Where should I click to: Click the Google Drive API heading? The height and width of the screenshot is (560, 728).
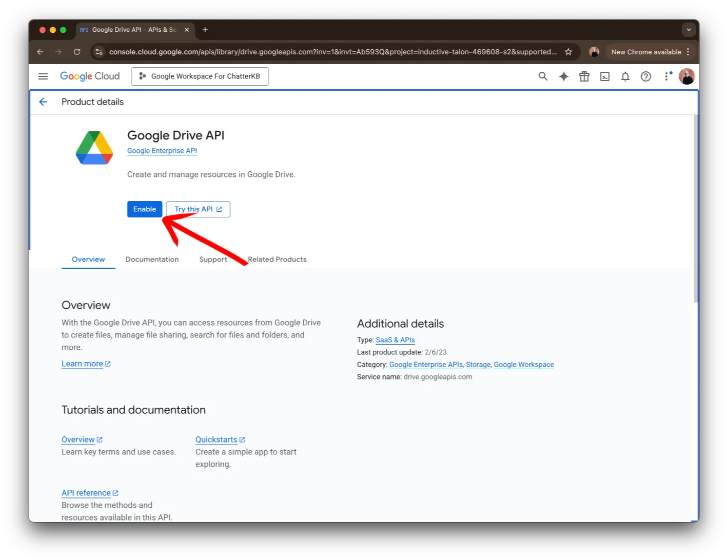(x=176, y=135)
